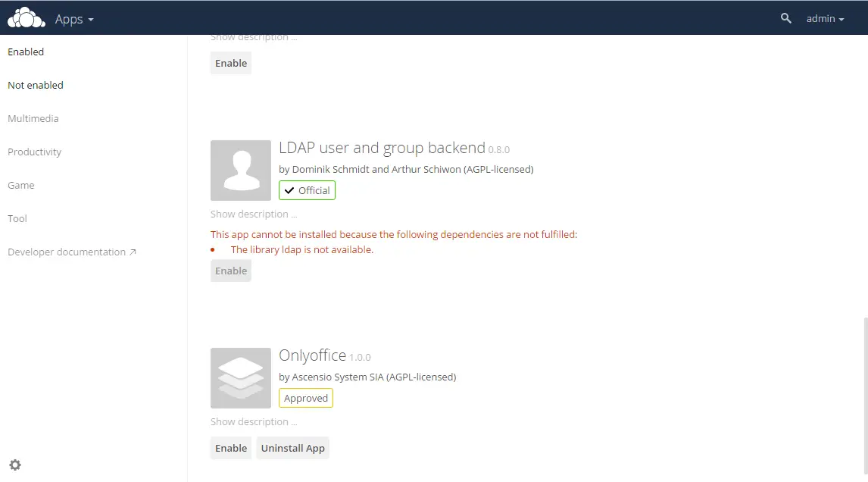
Task: Show description for Onlyoffice app
Action: pyautogui.click(x=254, y=421)
